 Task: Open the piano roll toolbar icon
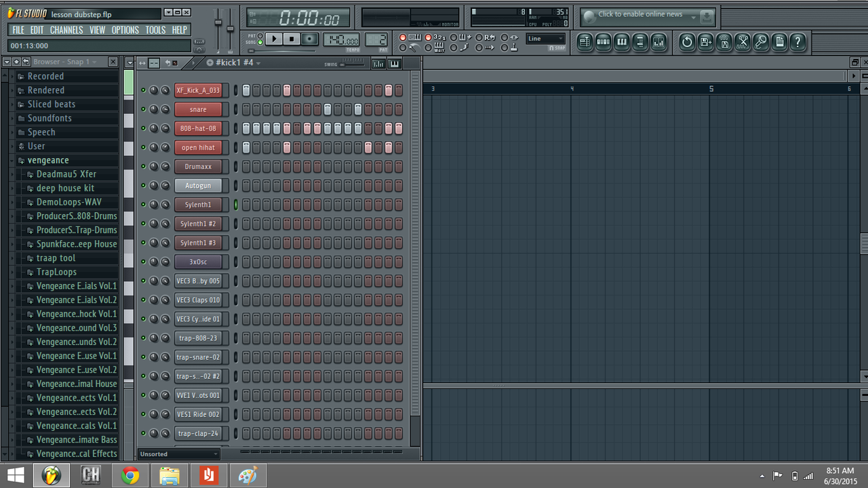(x=621, y=42)
